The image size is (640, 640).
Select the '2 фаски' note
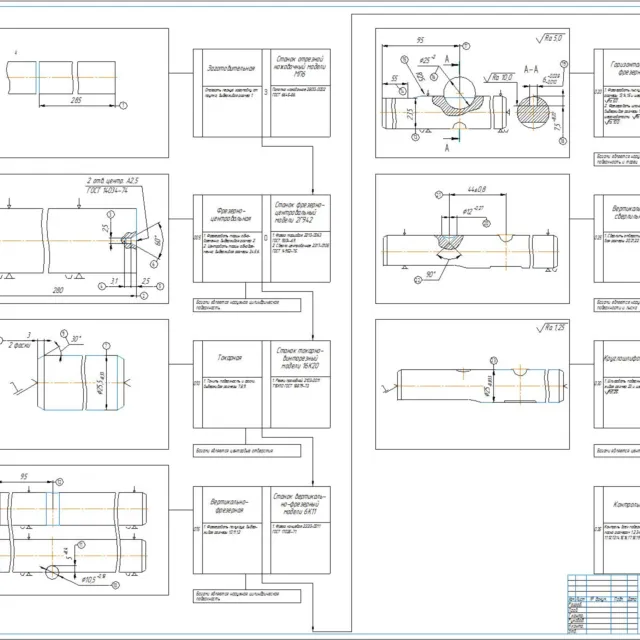19,345
